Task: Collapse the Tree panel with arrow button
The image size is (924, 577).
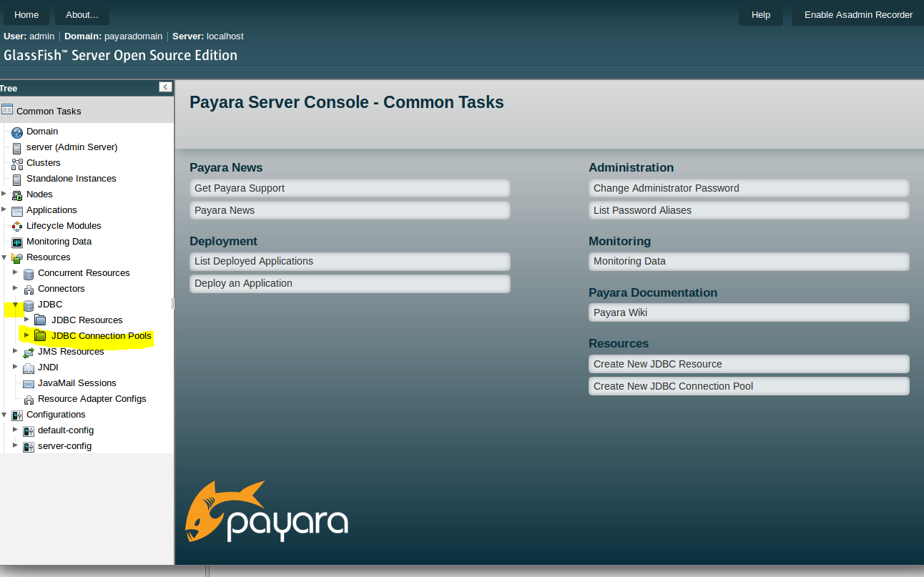Action: pyautogui.click(x=165, y=87)
